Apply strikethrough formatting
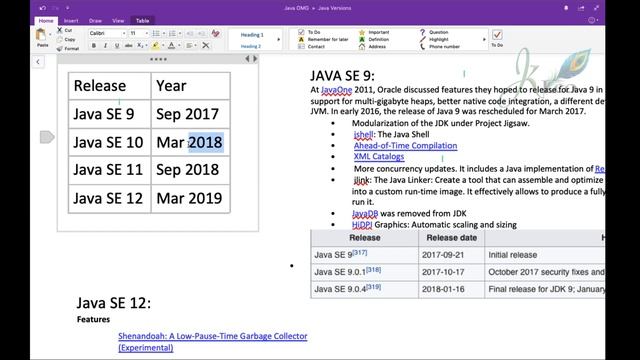The height and width of the screenshot is (360, 640). pyautogui.click(x=128, y=46)
